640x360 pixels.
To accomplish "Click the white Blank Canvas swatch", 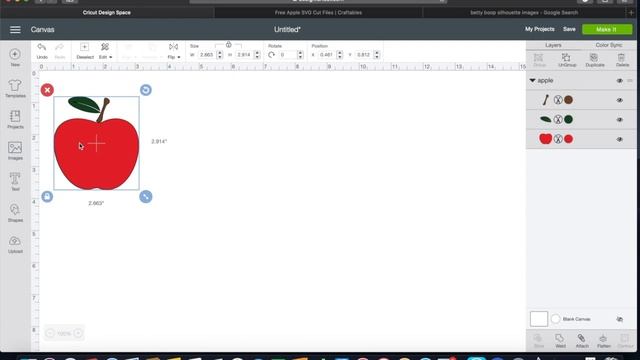I will click(x=539, y=319).
